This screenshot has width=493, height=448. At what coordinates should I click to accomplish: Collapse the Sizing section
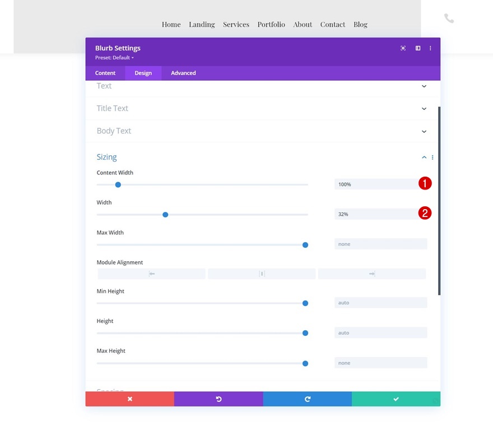tap(424, 158)
